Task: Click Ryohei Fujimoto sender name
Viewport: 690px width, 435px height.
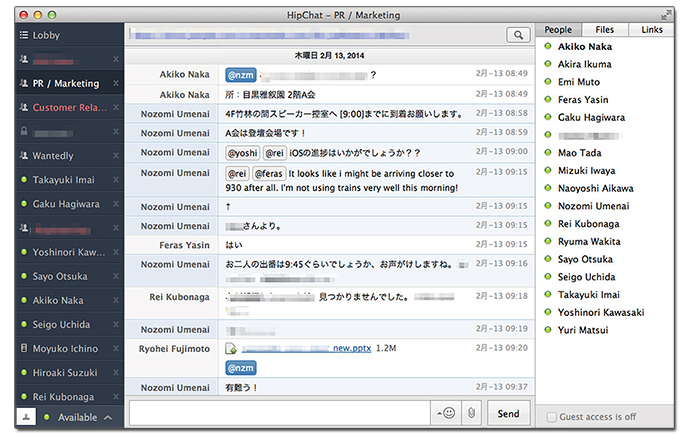Action: pyautogui.click(x=174, y=349)
